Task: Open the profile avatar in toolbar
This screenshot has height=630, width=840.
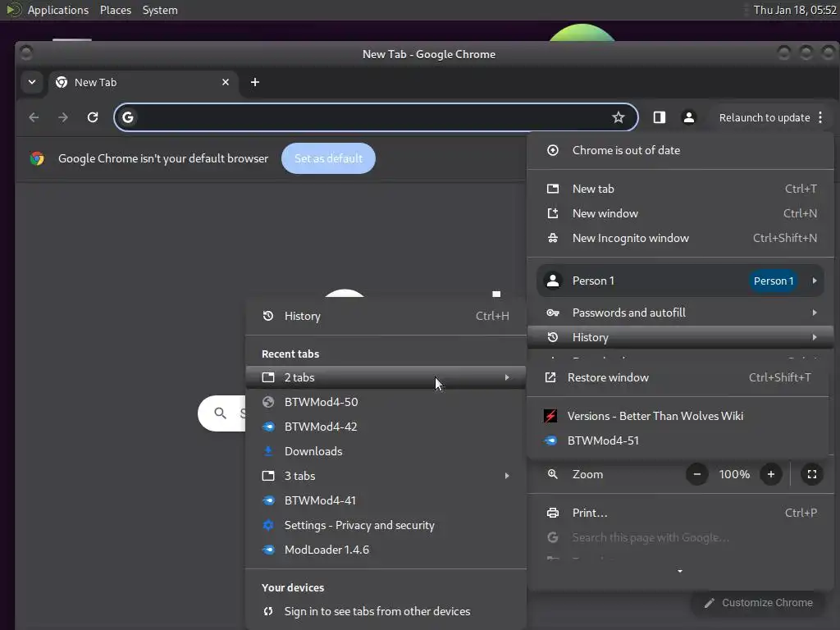Action: tap(689, 117)
